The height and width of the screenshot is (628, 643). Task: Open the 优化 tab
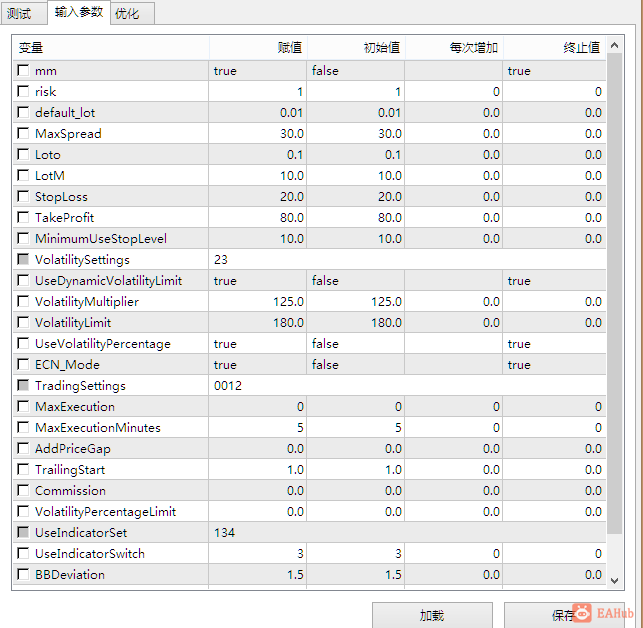pyautogui.click(x=132, y=13)
